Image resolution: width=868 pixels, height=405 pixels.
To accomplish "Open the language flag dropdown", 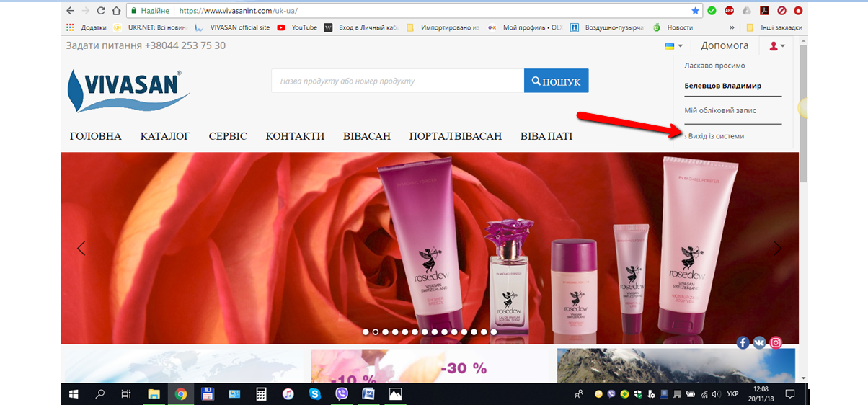I will (673, 45).
